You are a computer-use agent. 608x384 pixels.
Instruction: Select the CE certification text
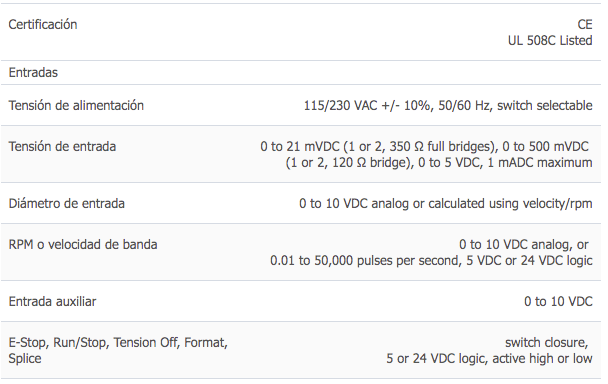(585, 24)
